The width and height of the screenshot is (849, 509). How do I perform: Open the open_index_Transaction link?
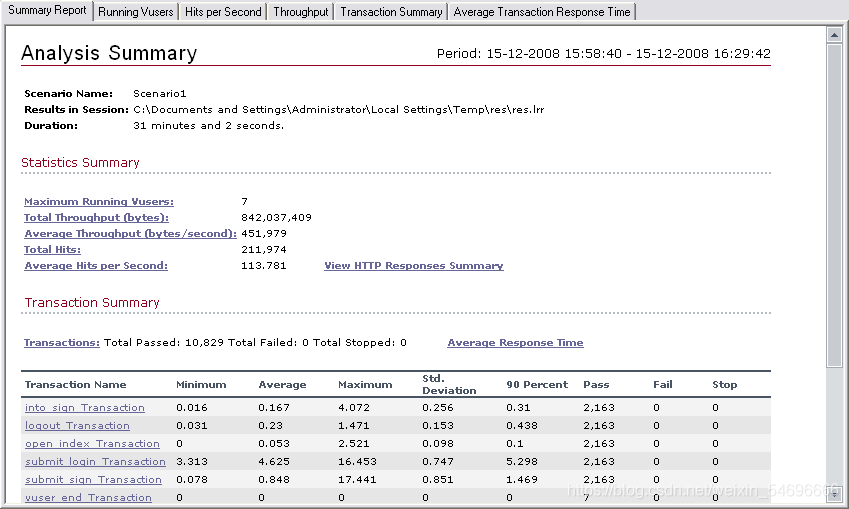93,443
